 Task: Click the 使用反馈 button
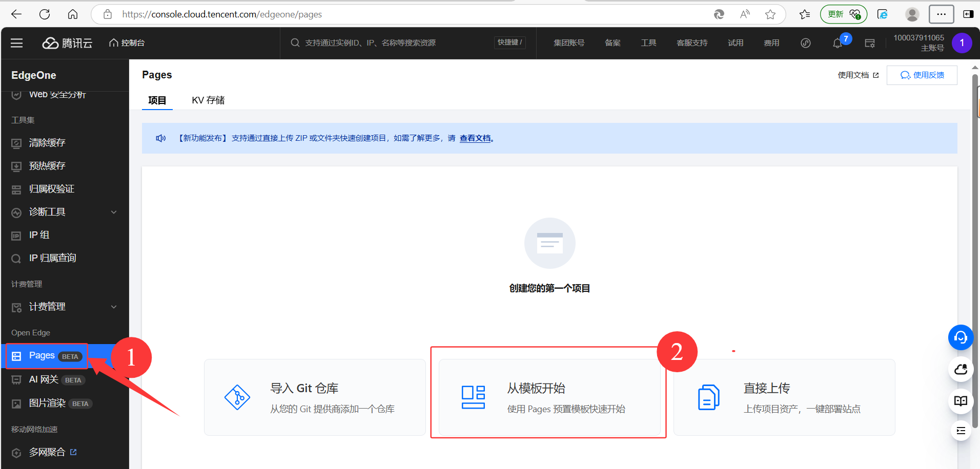click(x=922, y=75)
